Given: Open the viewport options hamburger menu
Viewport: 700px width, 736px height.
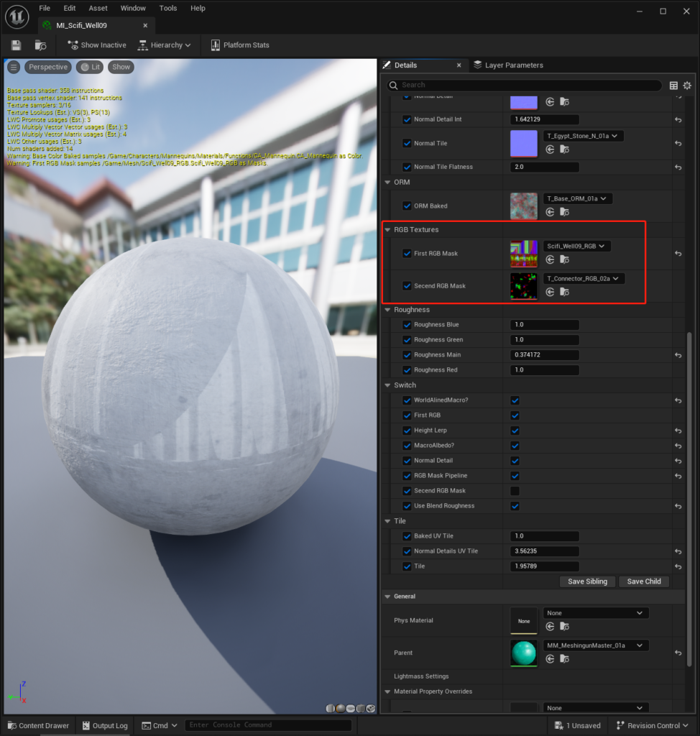Looking at the screenshot, I should coord(14,67).
